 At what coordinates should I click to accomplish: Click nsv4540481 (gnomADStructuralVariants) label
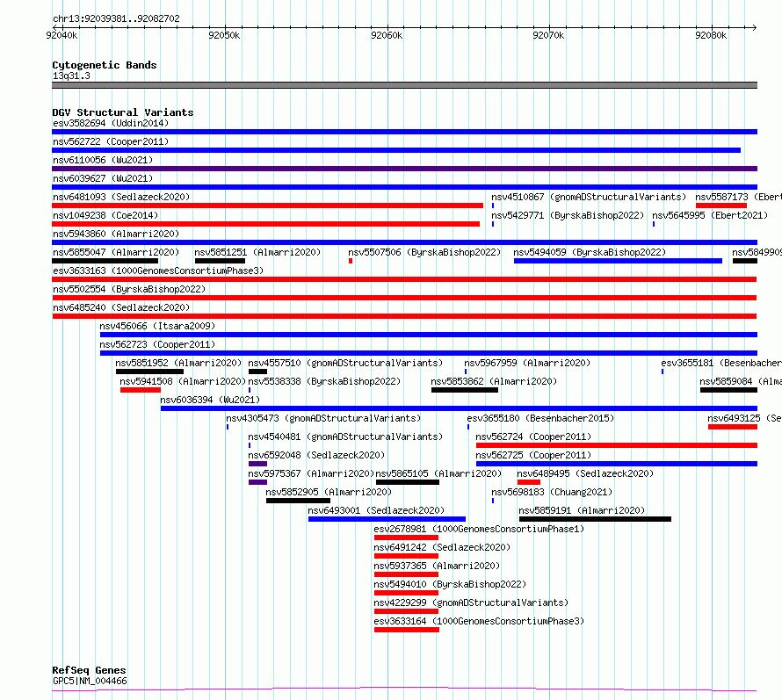[345, 437]
